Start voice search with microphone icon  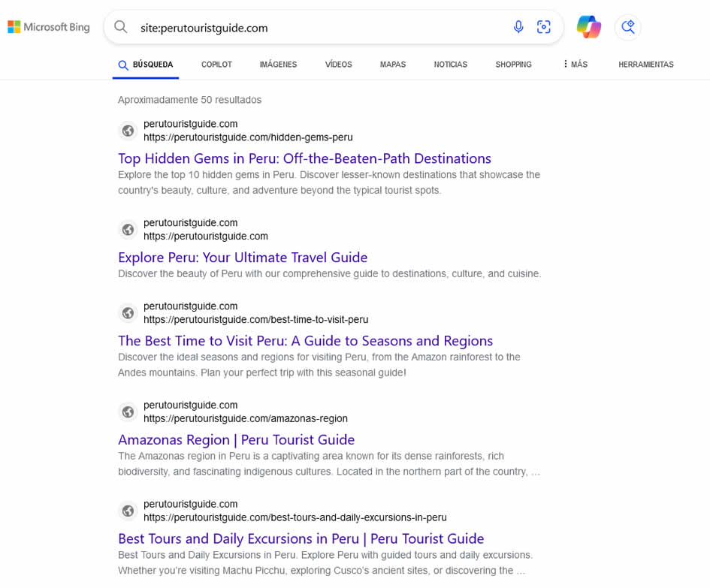pos(518,27)
